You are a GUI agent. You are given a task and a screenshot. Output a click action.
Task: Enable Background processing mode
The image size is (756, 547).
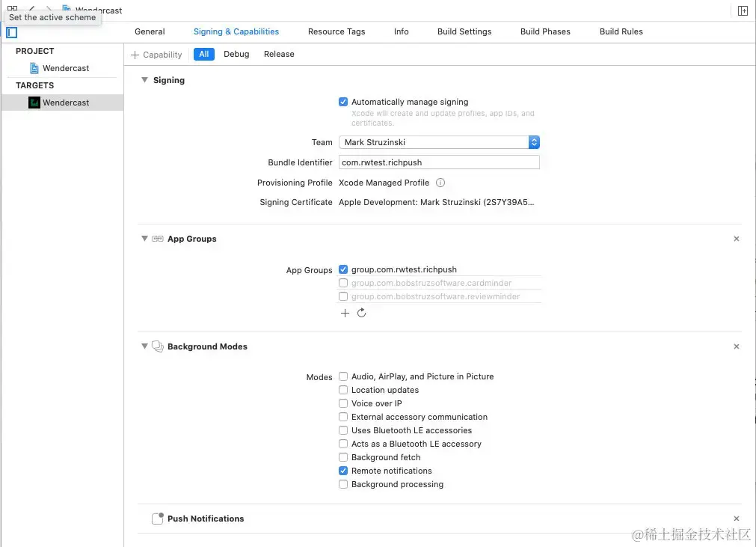343,484
